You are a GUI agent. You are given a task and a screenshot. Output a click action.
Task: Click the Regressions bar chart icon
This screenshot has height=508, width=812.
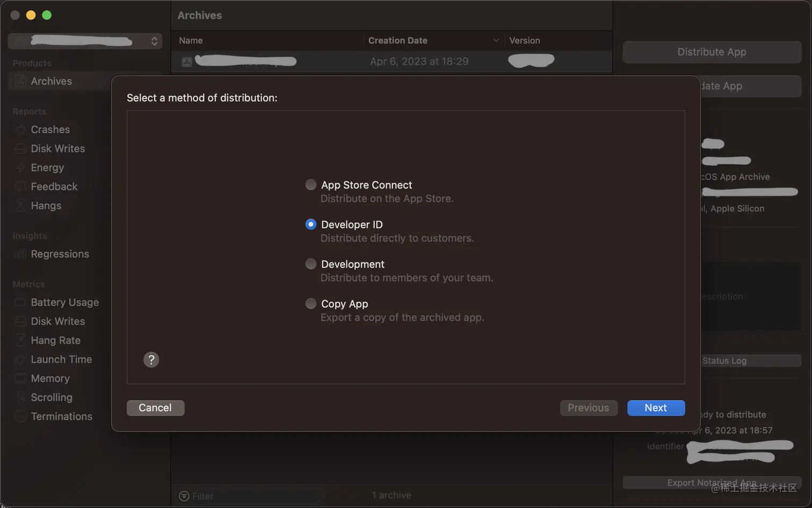pyautogui.click(x=20, y=254)
